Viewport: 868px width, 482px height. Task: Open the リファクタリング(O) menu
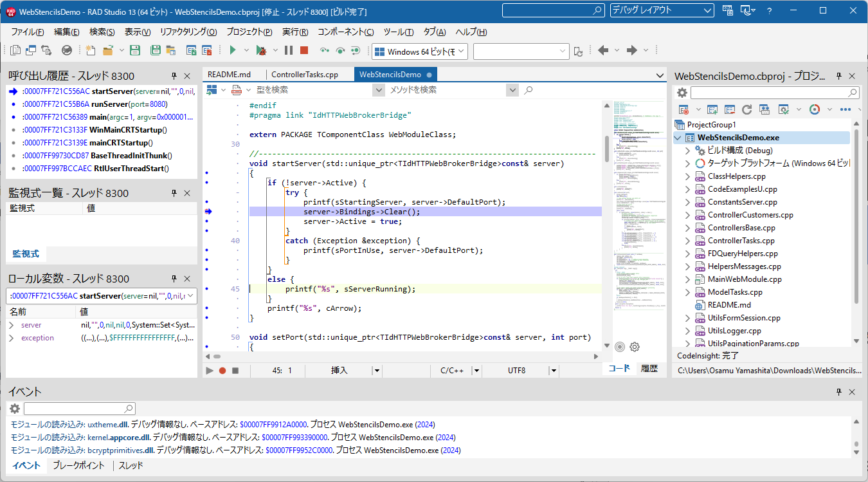click(188, 32)
